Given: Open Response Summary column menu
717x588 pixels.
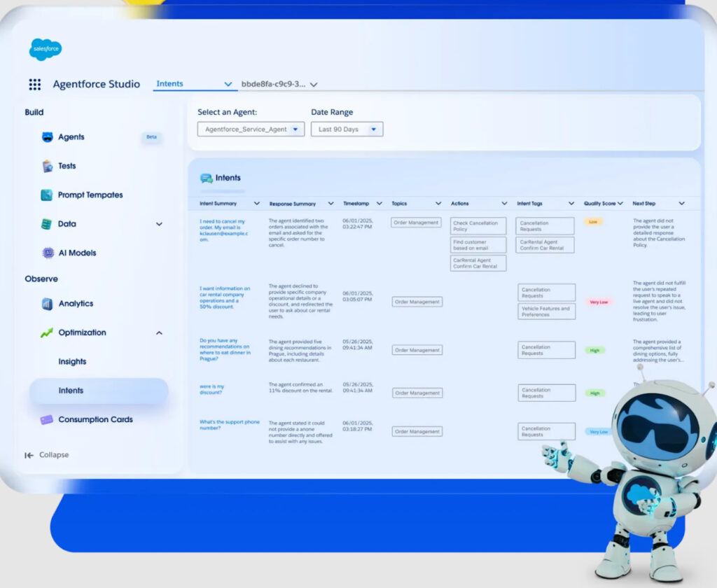Looking at the screenshot, I should 330,204.
